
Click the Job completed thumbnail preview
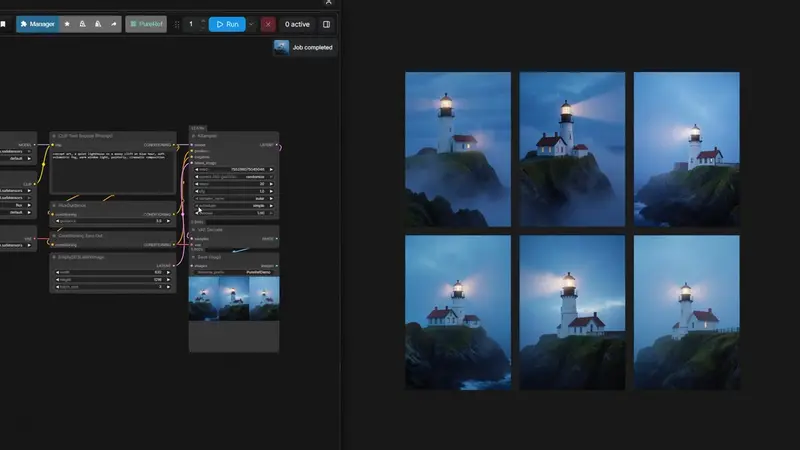tap(281, 47)
